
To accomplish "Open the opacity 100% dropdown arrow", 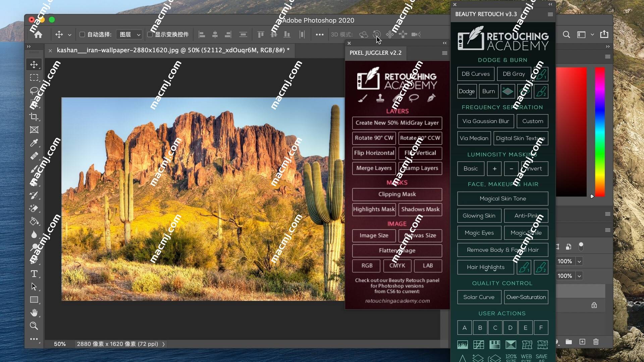I will coord(579,261).
